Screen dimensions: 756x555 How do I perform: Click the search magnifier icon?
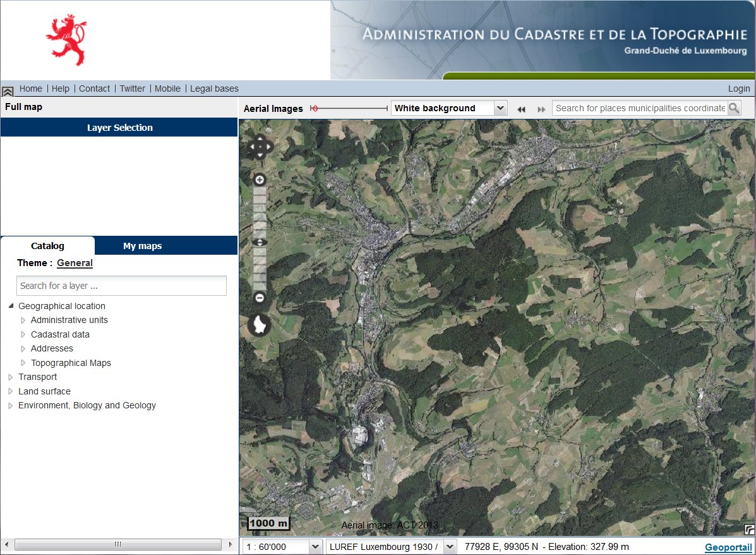[x=735, y=108]
